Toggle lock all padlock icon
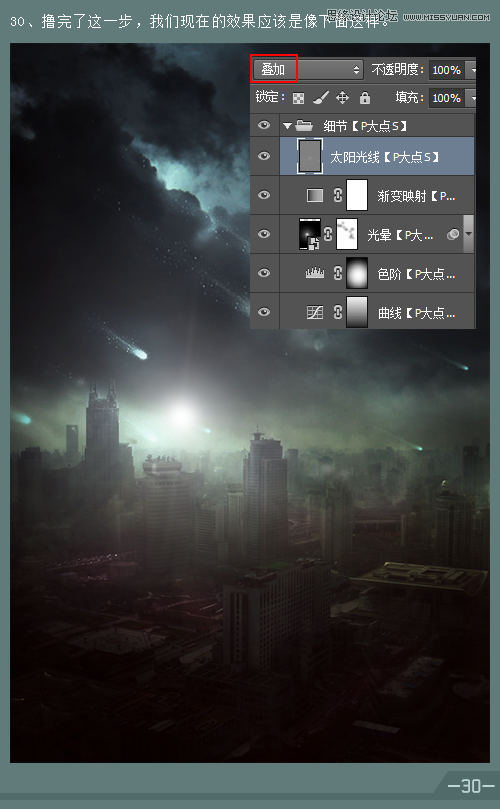This screenshot has width=500, height=809. 365,98
